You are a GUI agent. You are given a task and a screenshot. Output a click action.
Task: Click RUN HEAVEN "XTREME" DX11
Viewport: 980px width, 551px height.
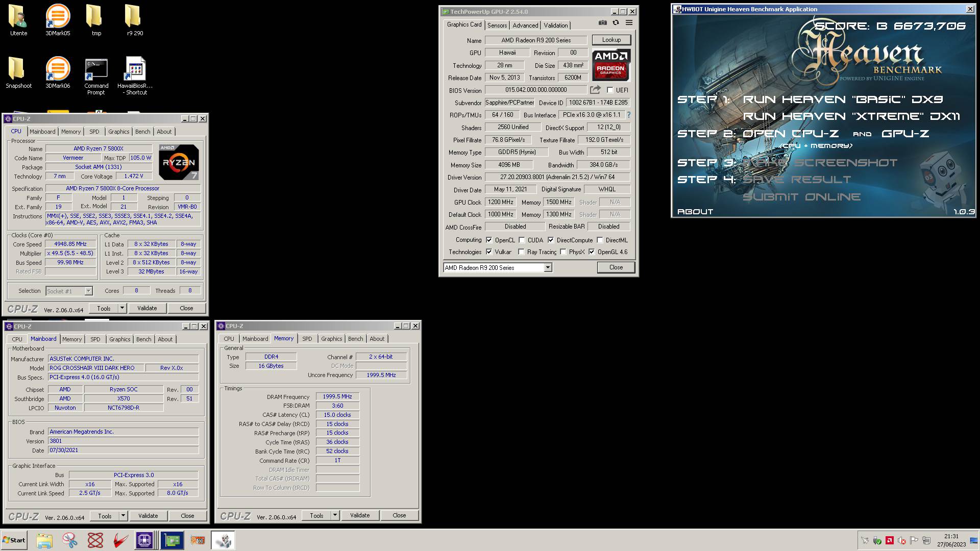pyautogui.click(x=851, y=116)
